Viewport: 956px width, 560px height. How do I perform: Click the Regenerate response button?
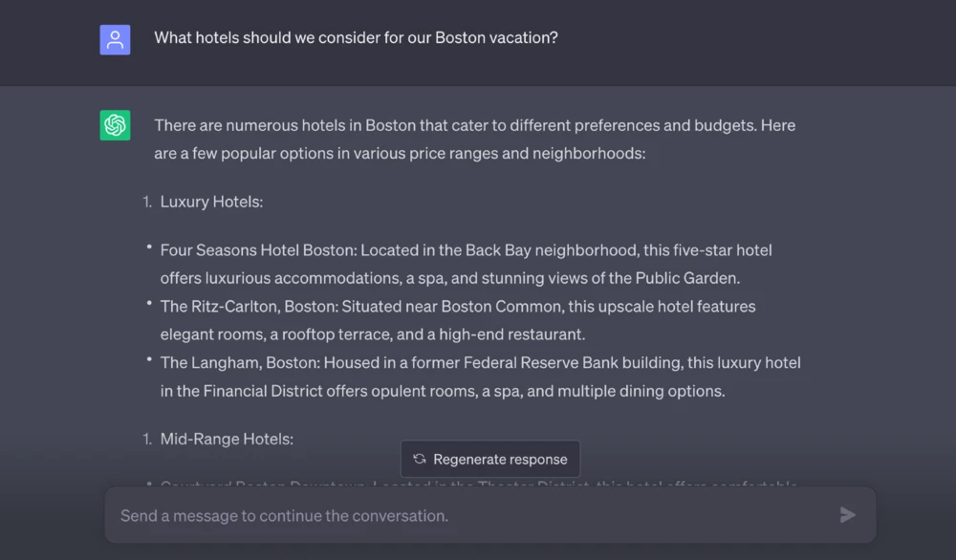tap(490, 460)
